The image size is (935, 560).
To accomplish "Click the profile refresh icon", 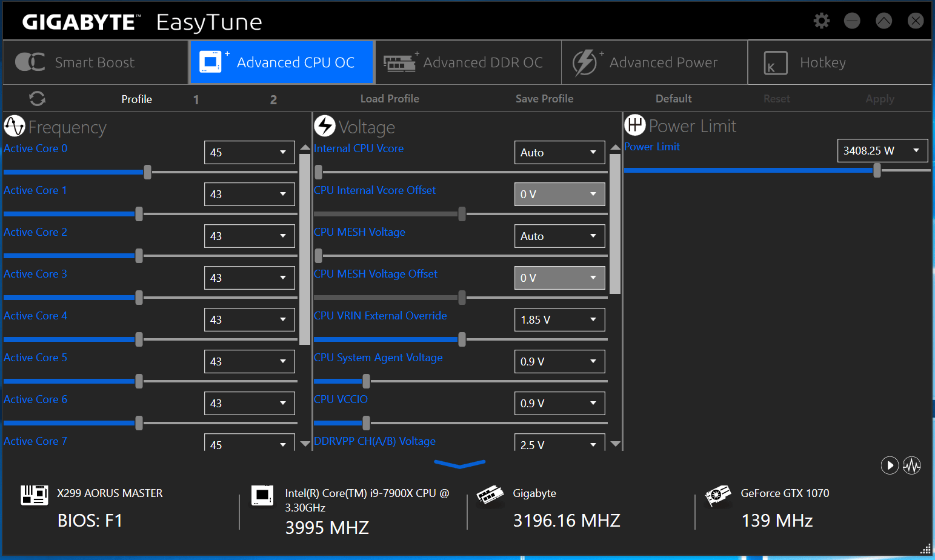I will click(x=37, y=99).
